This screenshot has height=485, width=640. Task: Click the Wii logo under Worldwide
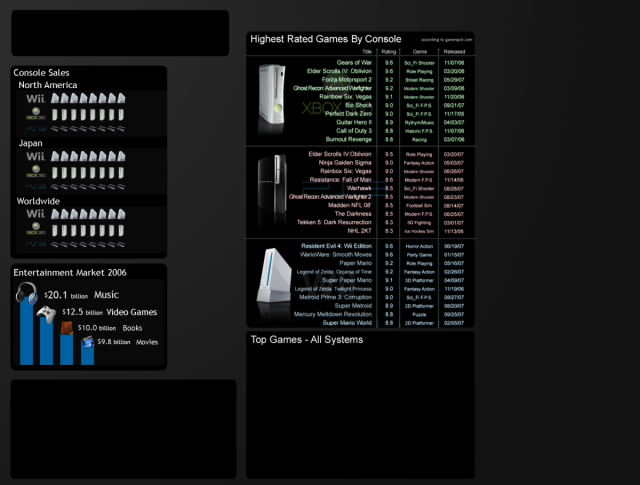click(x=36, y=214)
